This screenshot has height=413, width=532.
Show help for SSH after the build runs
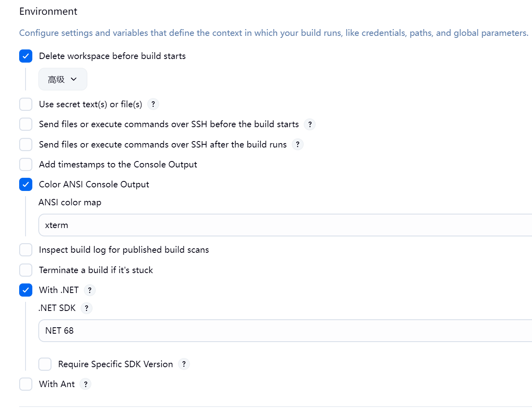(x=298, y=144)
